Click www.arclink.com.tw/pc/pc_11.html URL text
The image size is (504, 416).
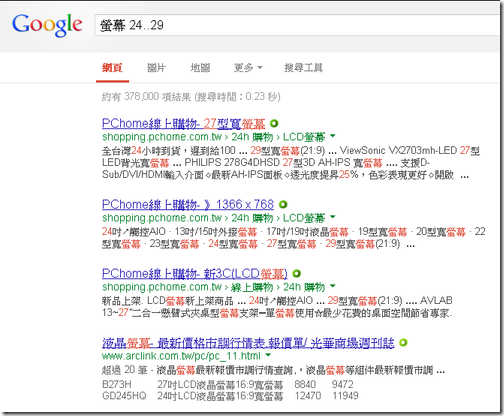pyautogui.click(x=181, y=356)
